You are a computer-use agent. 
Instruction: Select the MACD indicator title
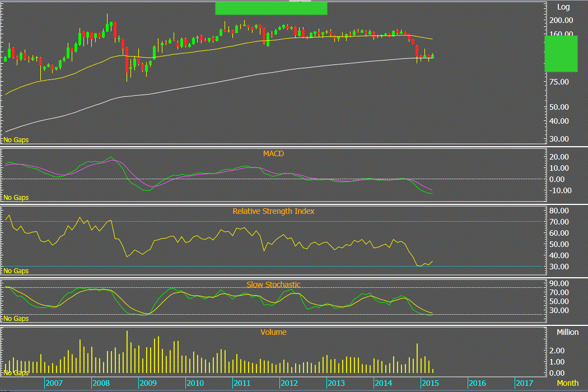[273, 153]
